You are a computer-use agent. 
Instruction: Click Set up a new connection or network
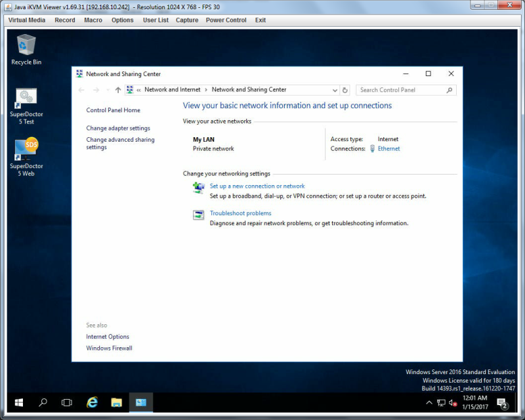[x=257, y=186]
